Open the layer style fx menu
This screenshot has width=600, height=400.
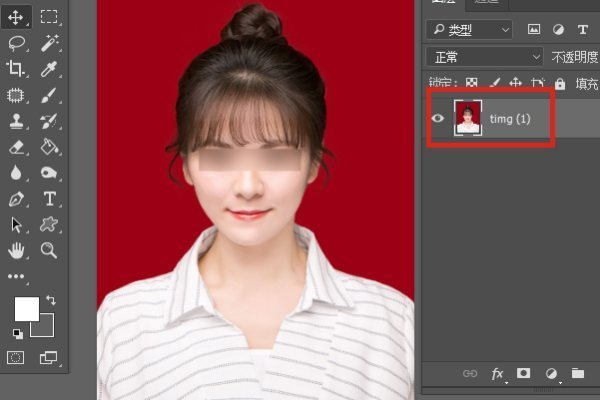pos(497,373)
